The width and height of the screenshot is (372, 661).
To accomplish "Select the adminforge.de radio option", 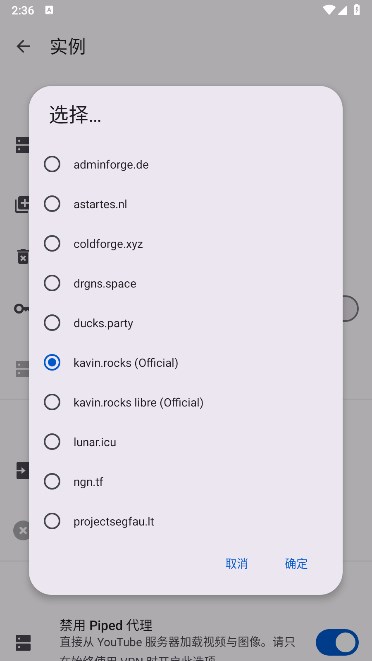I will [186, 164].
